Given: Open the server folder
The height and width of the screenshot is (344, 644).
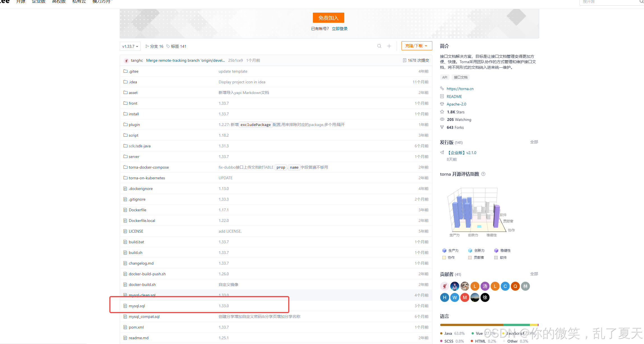Looking at the screenshot, I should (x=134, y=157).
